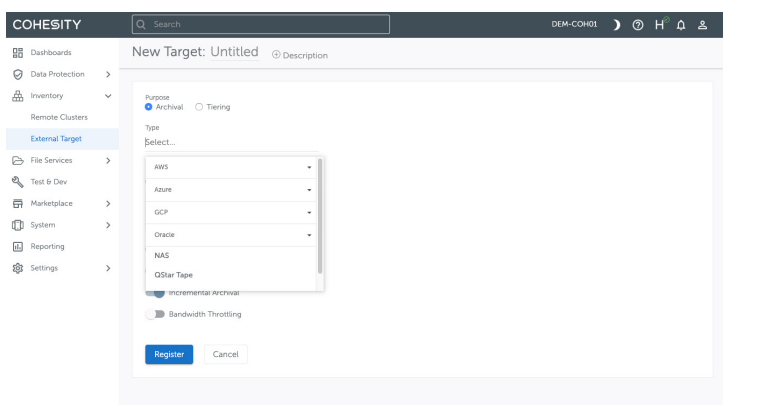The image size is (762, 412).
Task: Click the Reporting chart icon
Action: pyautogui.click(x=18, y=246)
